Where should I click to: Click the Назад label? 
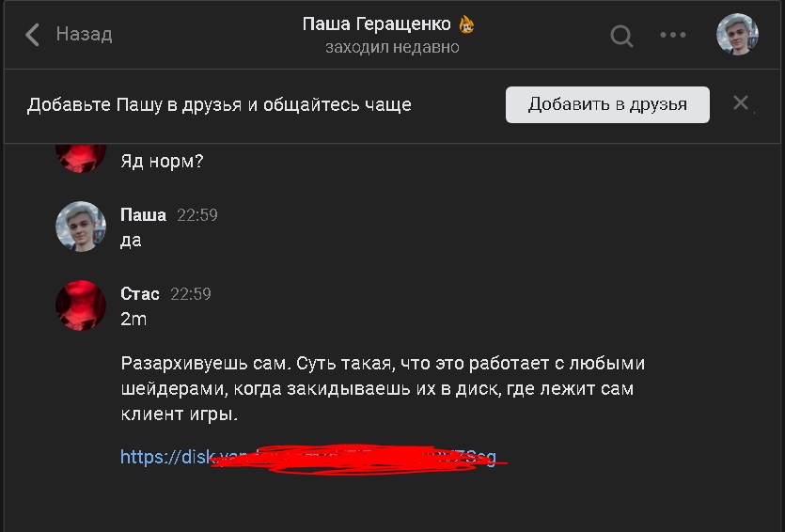click(84, 35)
